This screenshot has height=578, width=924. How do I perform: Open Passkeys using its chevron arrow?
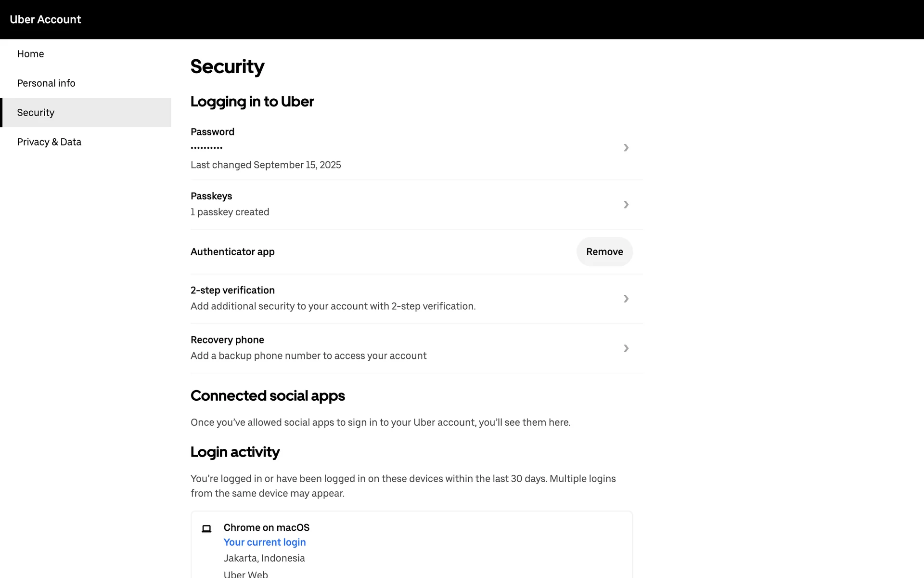tap(626, 205)
